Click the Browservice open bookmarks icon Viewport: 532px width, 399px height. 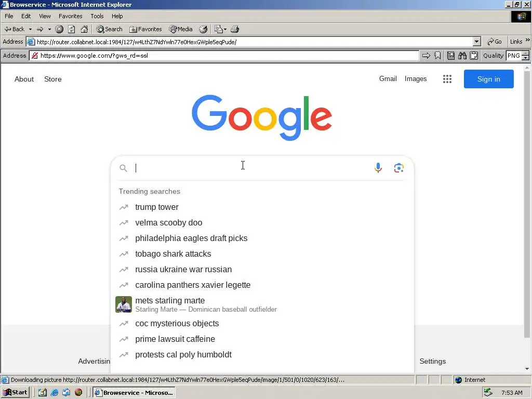451,56
